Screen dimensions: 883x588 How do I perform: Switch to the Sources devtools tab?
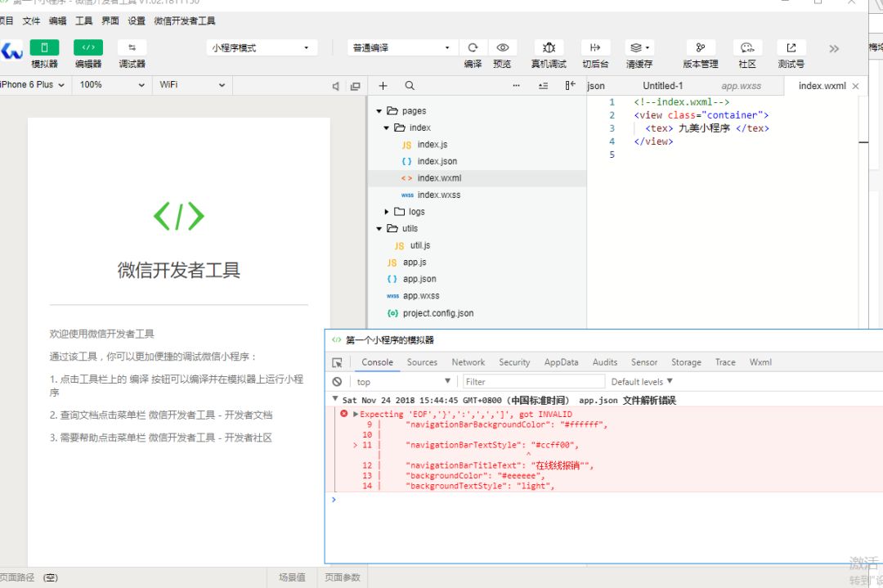(422, 362)
